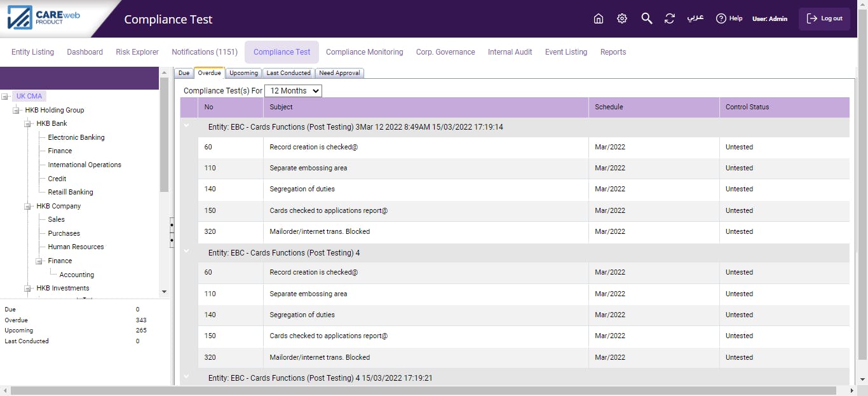Open the Last Conducted tab
Screen dimensions: 868x396
pyautogui.click(x=288, y=73)
